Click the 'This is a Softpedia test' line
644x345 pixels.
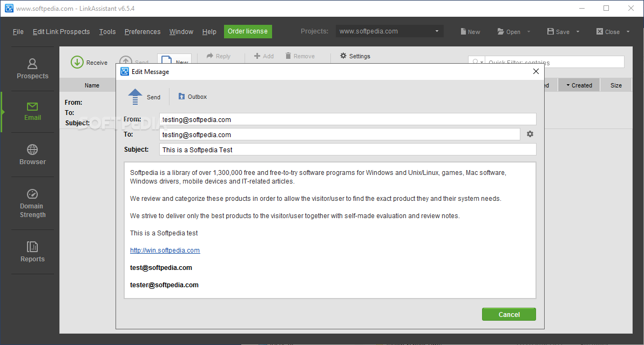(x=164, y=233)
